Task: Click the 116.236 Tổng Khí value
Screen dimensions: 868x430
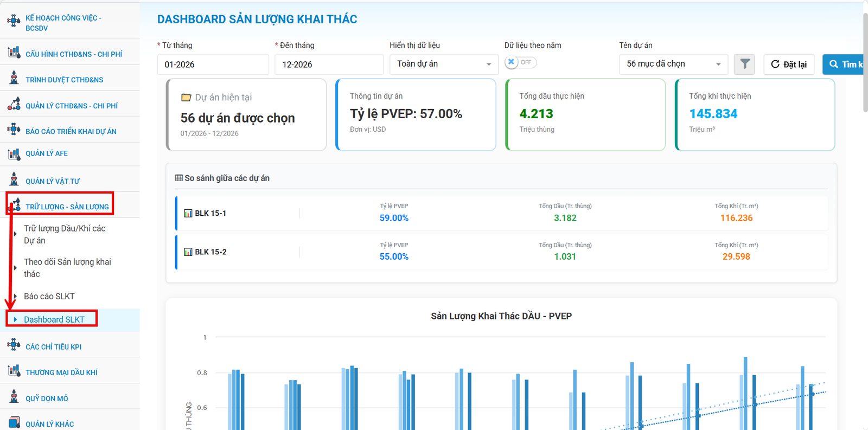Action: point(736,218)
